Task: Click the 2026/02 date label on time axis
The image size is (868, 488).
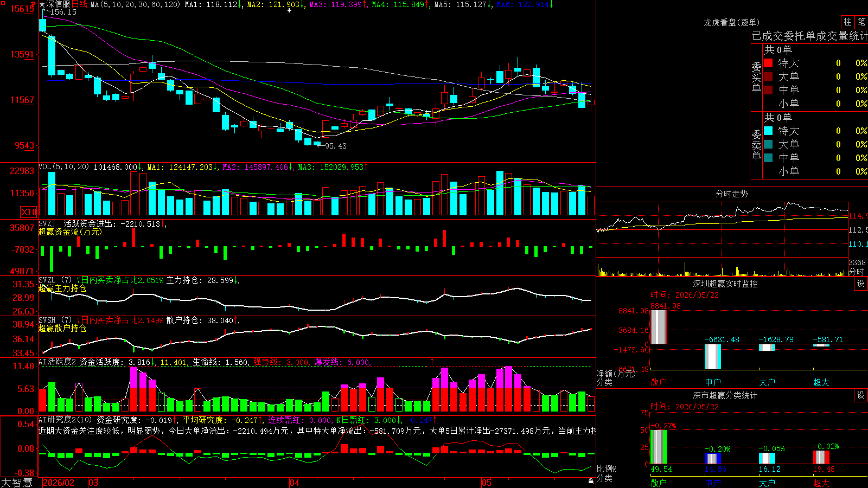Action: click(x=58, y=483)
